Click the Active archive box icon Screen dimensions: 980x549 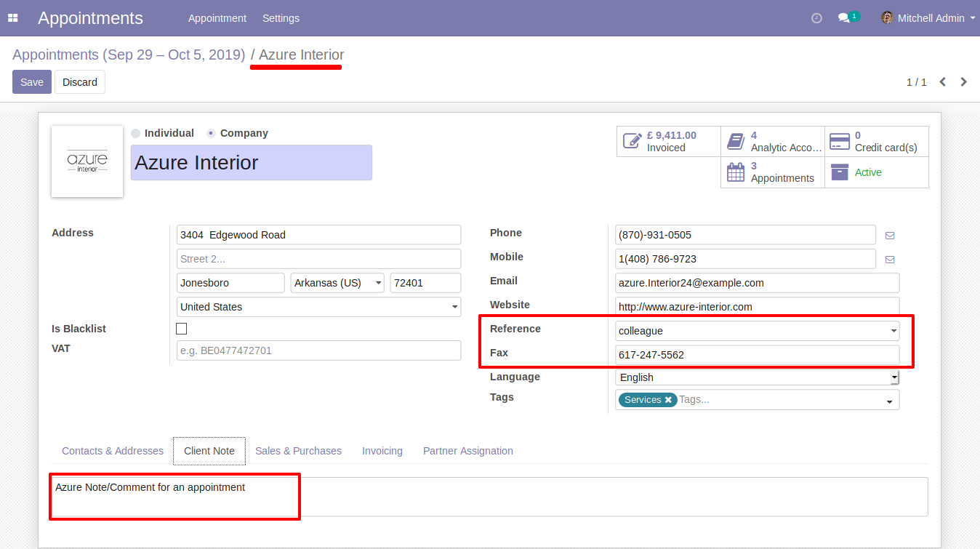840,172
